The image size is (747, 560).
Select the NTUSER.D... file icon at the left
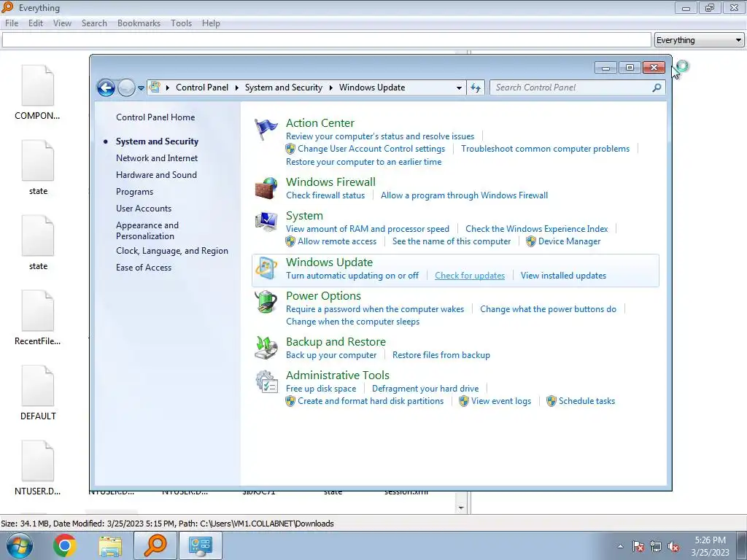pos(38,462)
